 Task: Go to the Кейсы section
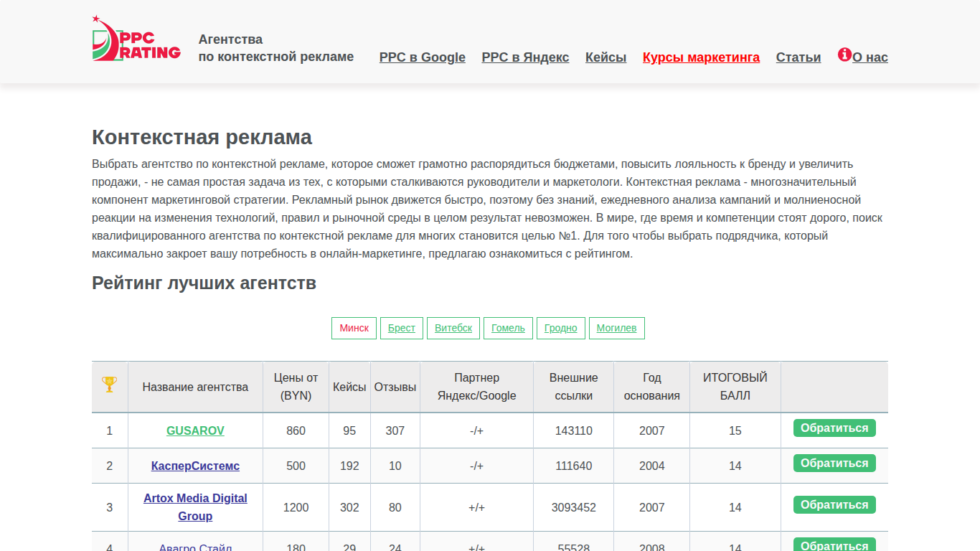coord(606,57)
